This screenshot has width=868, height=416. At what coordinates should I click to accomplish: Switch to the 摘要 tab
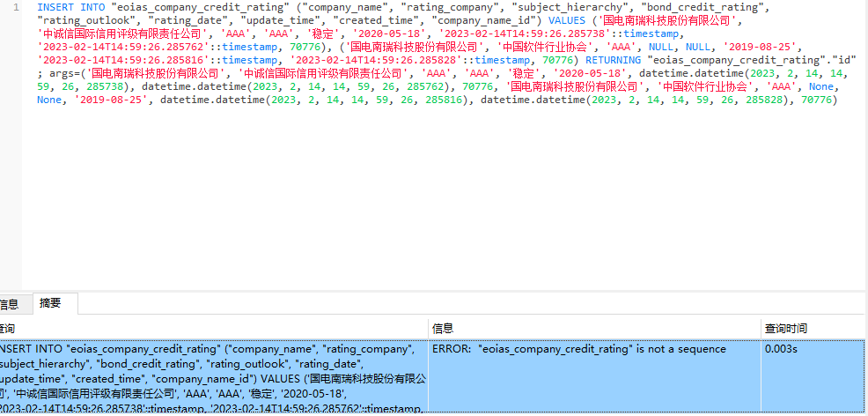(x=50, y=303)
